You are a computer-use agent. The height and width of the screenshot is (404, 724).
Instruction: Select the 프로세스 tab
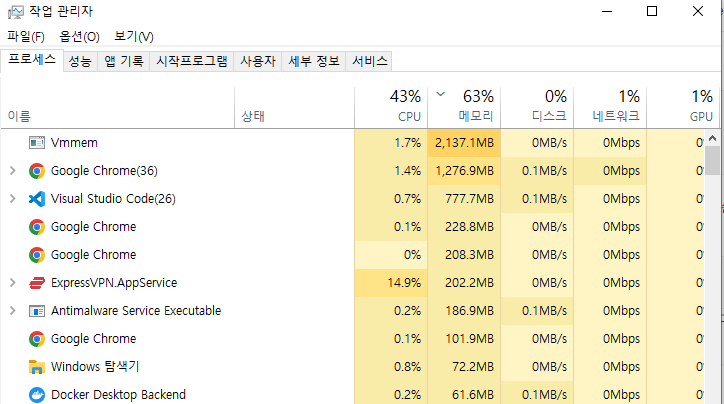pyautogui.click(x=32, y=60)
